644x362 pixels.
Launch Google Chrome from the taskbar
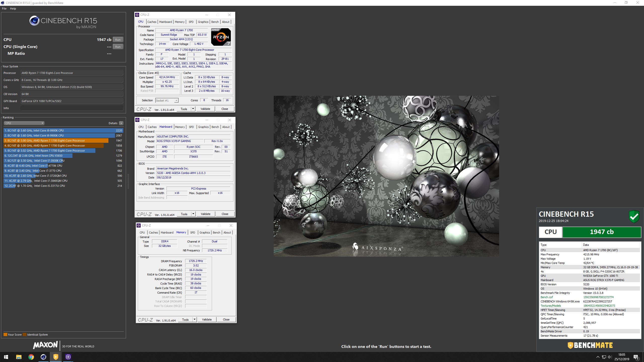31,357
